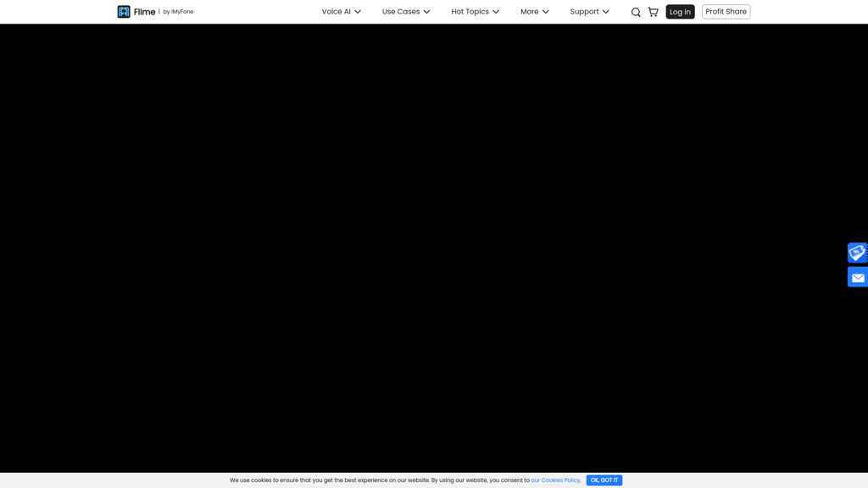This screenshot has height=488, width=868.
Task: Accept cookies with OK, GOT IT
Action: [x=604, y=480]
